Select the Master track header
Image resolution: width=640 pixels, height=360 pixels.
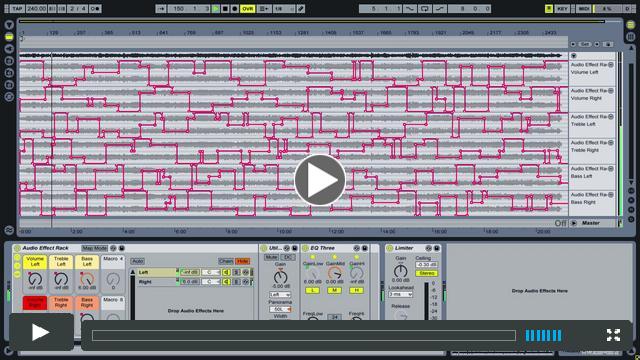591,223
